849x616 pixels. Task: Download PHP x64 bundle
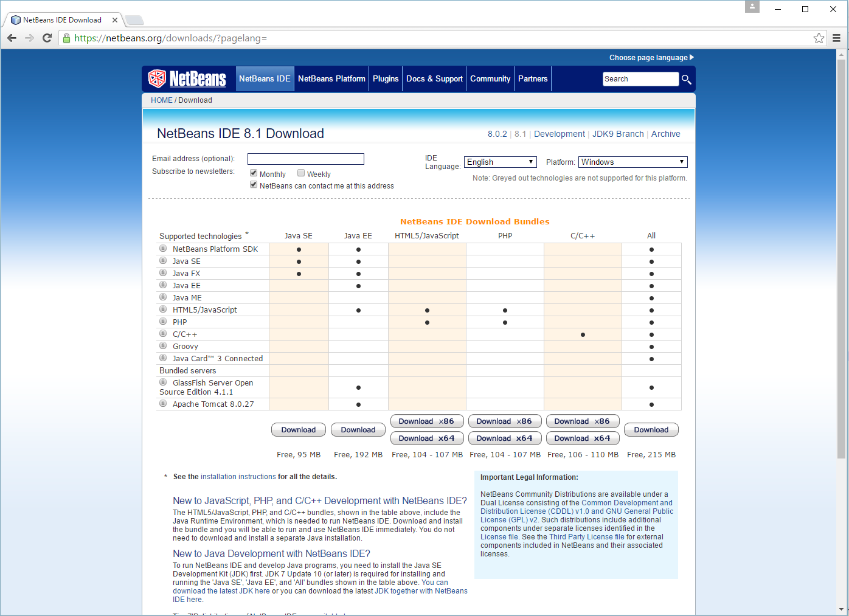click(x=505, y=438)
